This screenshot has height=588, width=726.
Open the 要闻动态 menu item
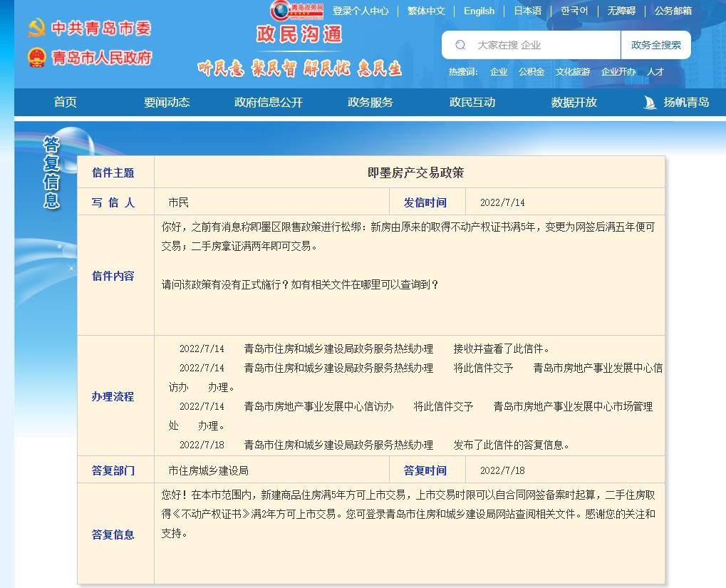pyautogui.click(x=167, y=102)
